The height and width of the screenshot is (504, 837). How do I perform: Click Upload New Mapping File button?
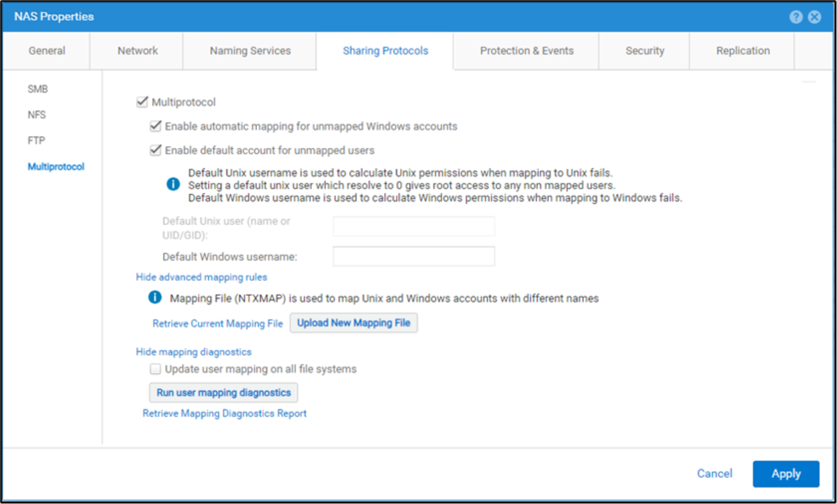pyautogui.click(x=354, y=323)
